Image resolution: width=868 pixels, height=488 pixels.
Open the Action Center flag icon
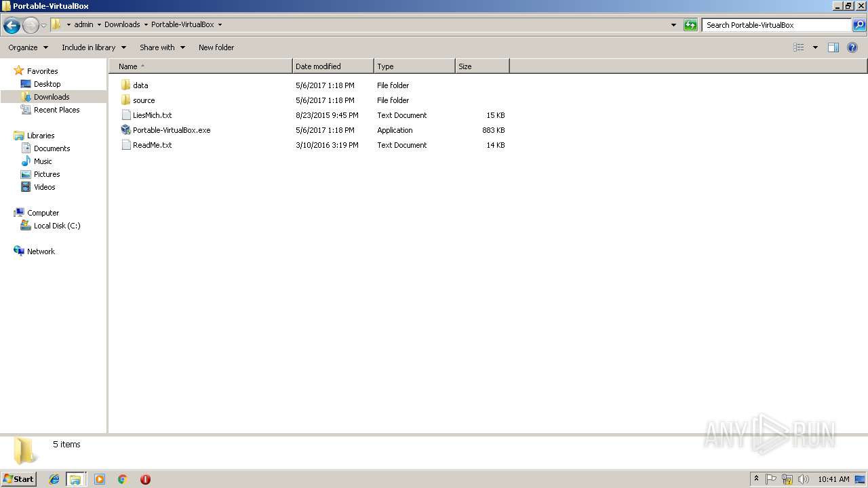click(771, 479)
